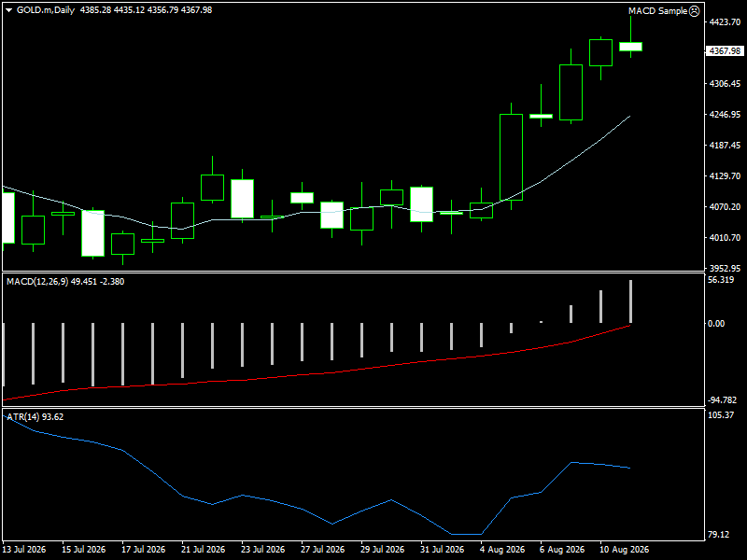
Task: Select the 'MACD Sample' expert label
Action: (657, 11)
